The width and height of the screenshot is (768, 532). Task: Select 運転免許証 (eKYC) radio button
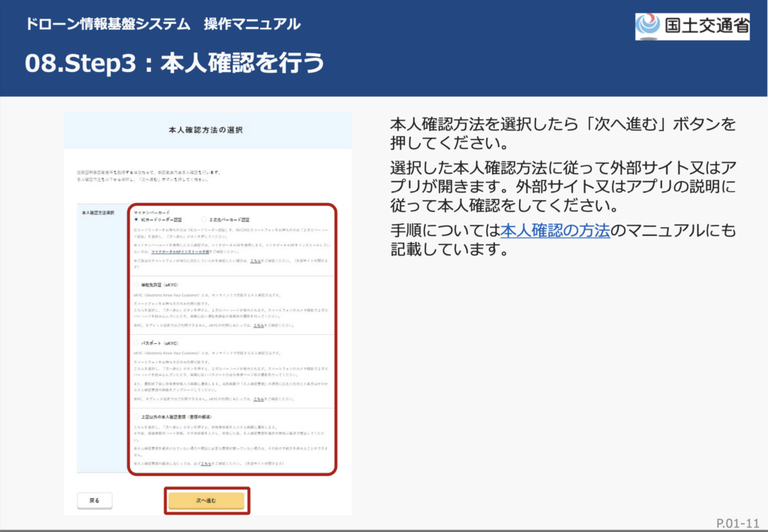coord(135,285)
